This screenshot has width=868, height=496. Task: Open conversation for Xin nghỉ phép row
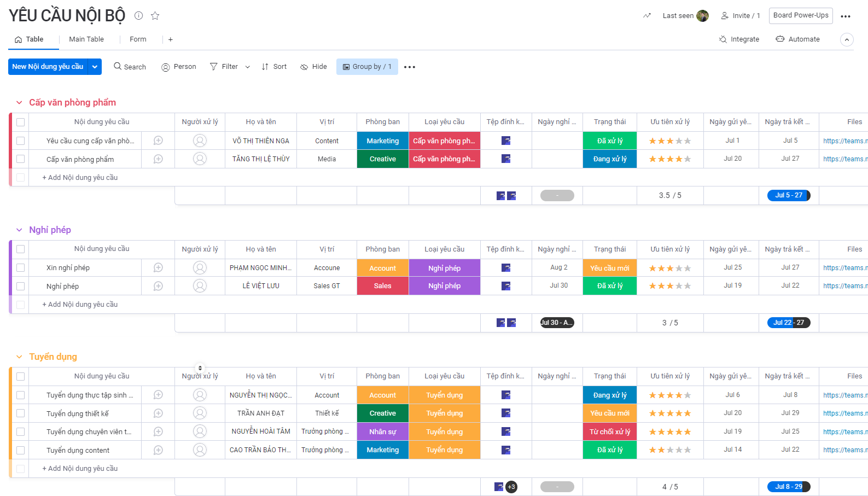158,268
